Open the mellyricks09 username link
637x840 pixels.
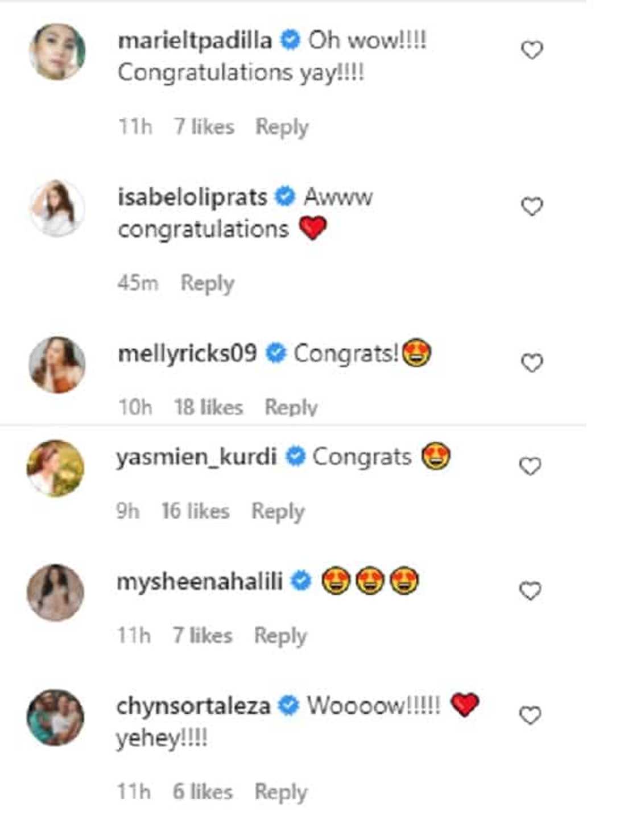(x=187, y=354)
